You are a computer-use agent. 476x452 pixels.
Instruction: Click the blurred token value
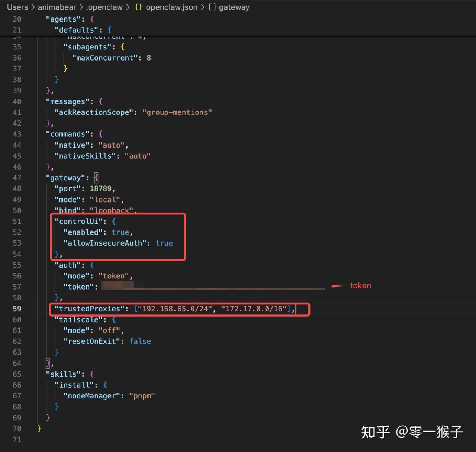click(x=212, y=287)
